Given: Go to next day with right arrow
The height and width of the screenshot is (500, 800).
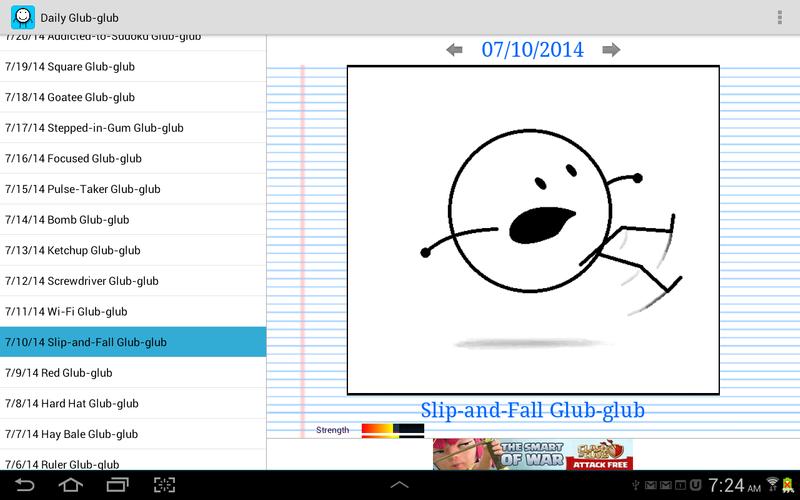Looking at the screenshot, I should 611,49.
